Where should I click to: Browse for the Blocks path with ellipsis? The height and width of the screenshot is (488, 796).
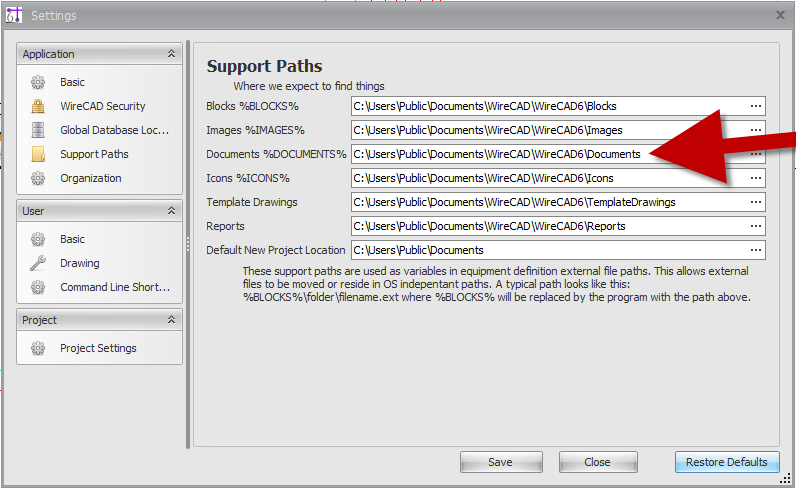coord(755,106)
